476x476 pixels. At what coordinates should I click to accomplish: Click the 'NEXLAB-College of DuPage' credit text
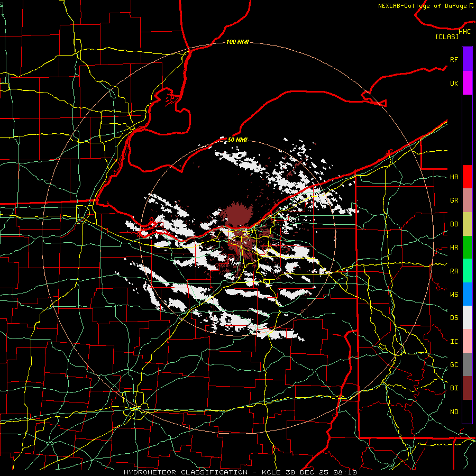(x=422, y=6)
